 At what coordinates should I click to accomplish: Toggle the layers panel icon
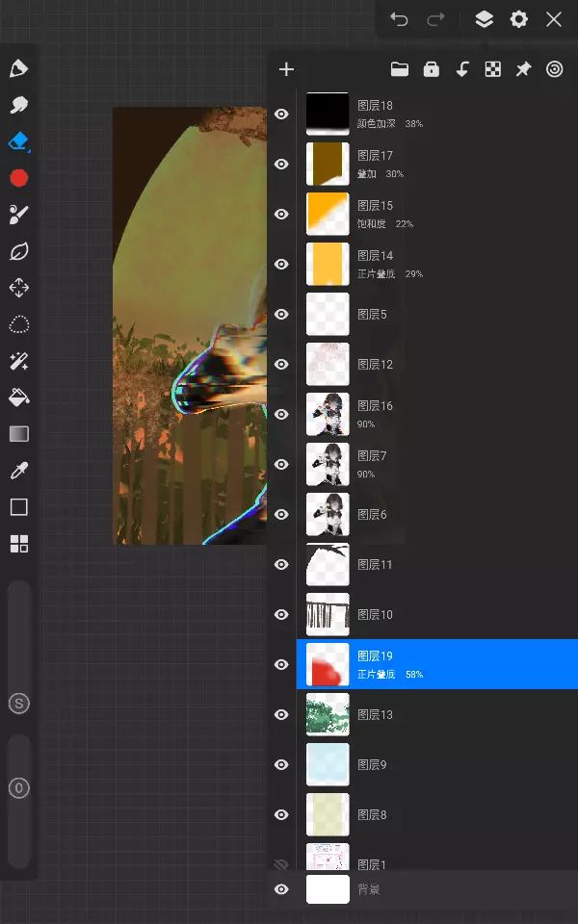point(485,19)
